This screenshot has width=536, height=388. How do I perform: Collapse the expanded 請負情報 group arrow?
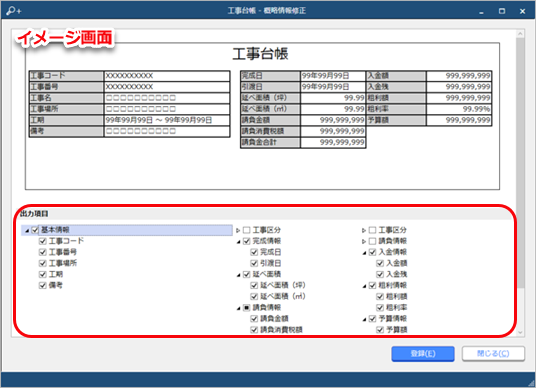(x=238, y=308)
